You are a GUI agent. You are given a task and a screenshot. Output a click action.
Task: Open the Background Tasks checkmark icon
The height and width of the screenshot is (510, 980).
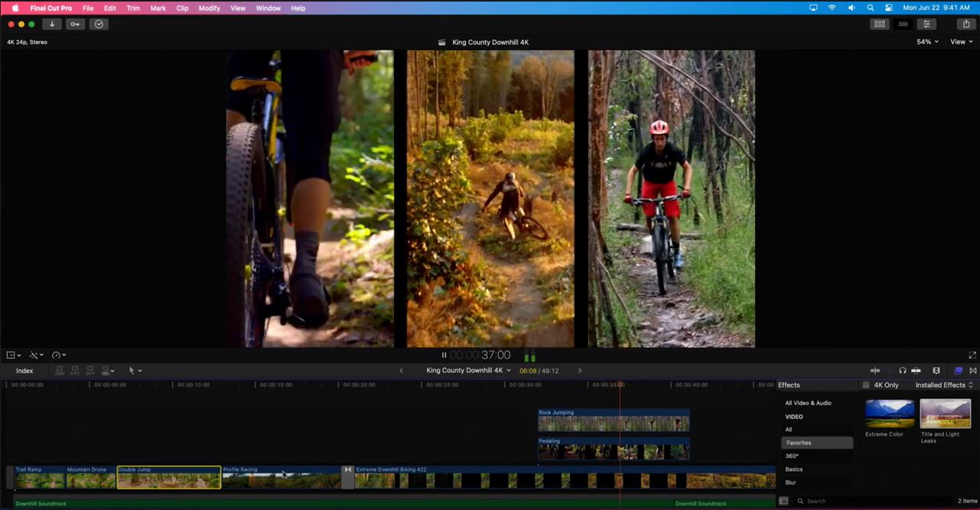(99, 24)
